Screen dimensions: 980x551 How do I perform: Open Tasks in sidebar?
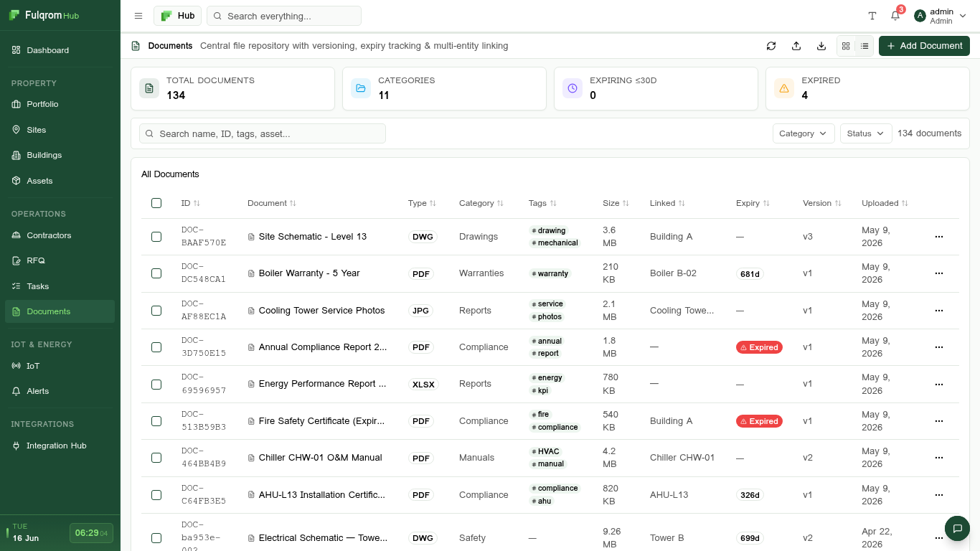point(60,286)
